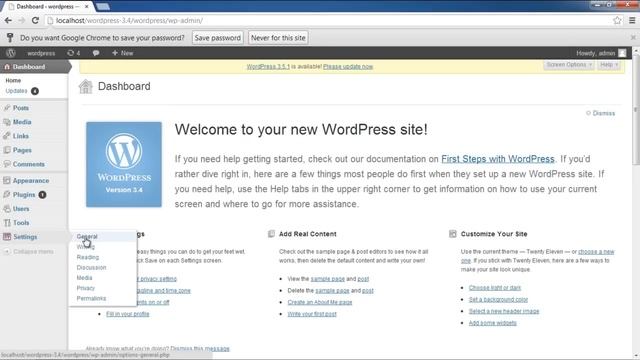This screenshot has height=360, width=640.
Task: Select Privacy in Settings submenu
Action: click(x=86, y=288)
